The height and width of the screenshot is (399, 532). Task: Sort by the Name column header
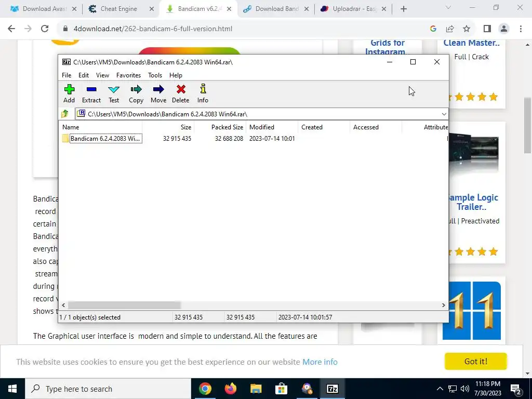[x=101, y=127]
